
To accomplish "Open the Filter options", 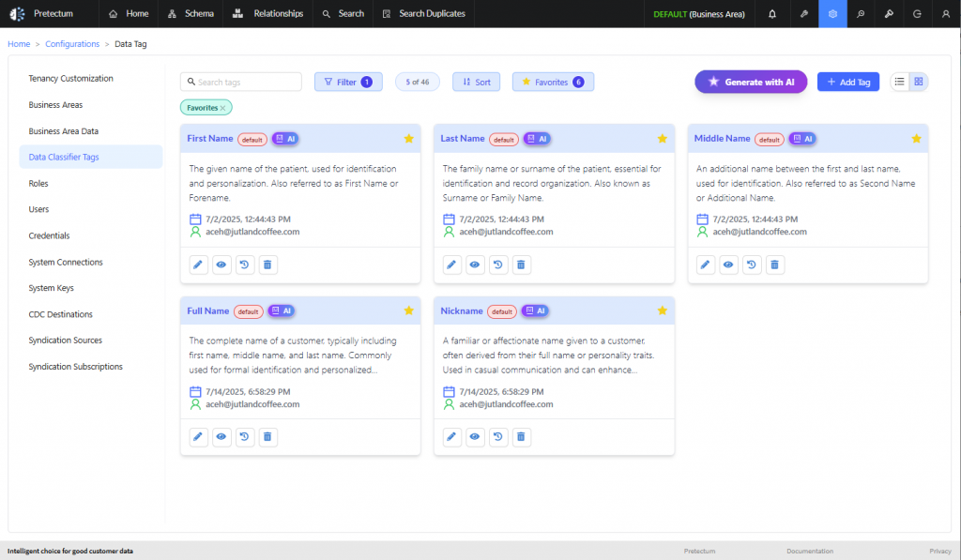I will (348, 83).
